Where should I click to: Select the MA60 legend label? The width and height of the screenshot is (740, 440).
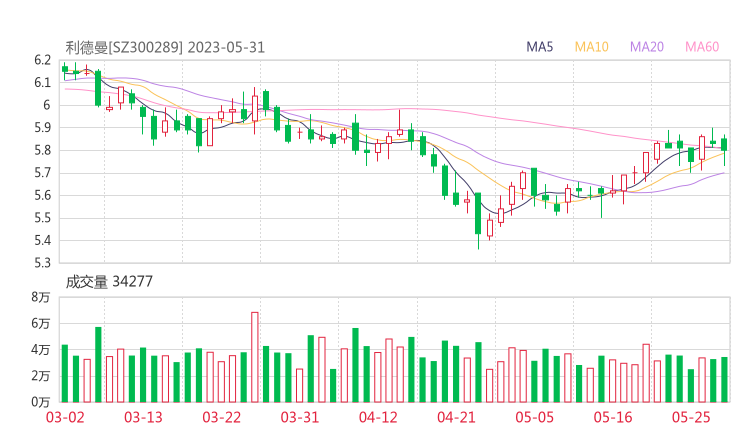click(702, 47)
